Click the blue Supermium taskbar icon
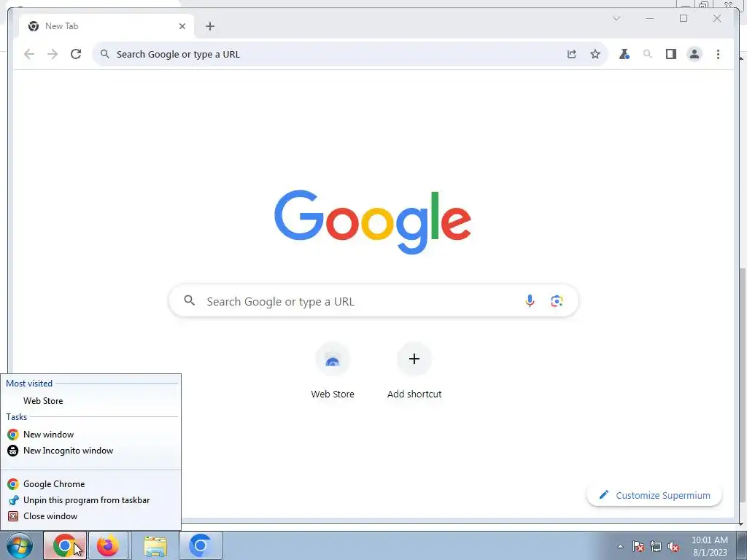747x560 pixels. [200, 545]
